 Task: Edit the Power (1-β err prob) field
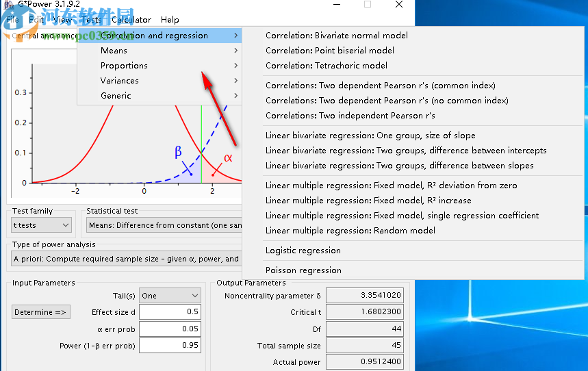click(x=170, y=345)
